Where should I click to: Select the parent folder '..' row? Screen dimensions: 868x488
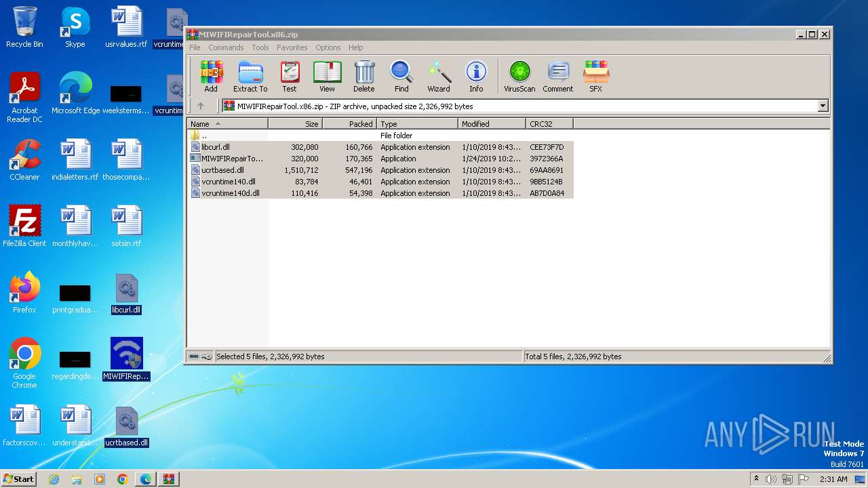pos(380,136)
